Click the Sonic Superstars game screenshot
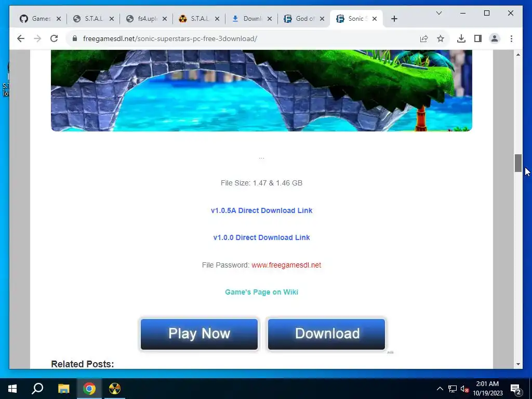This screenshot has width=532, height=399. tap(262, 90)
